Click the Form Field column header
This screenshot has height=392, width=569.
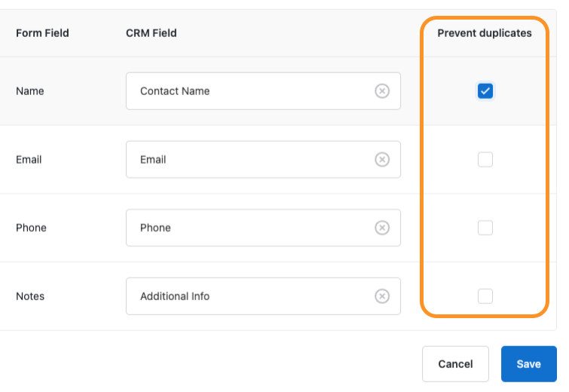pos(42,33)
